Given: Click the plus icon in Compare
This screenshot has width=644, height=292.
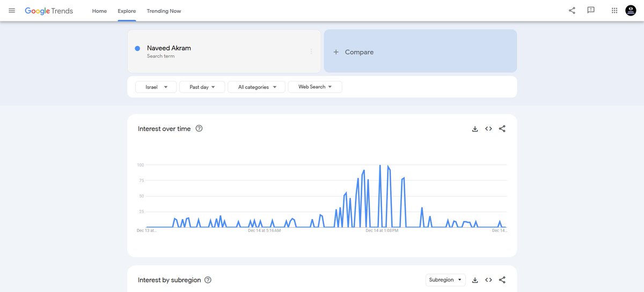Looking at the screenshot, I should click(x=336, y=52).
